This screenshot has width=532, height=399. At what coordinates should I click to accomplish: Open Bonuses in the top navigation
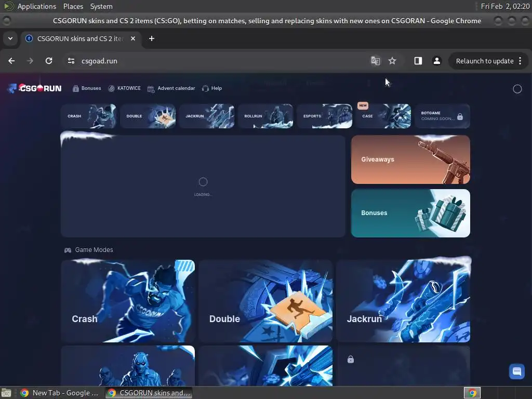point(87,88)
